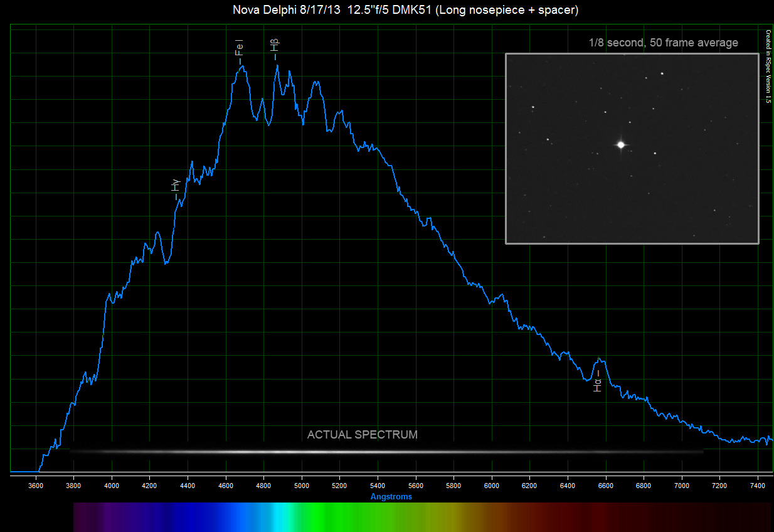The width and height of the screenshot is (774, 532).
Task: Click the 5000 tick on wavelength axis
Action: 302,486
